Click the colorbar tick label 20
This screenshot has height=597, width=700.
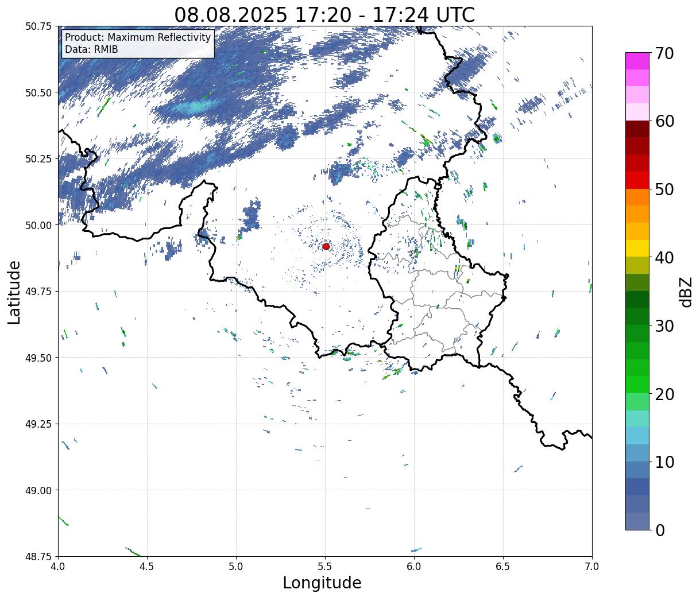(x=664, y=394)
